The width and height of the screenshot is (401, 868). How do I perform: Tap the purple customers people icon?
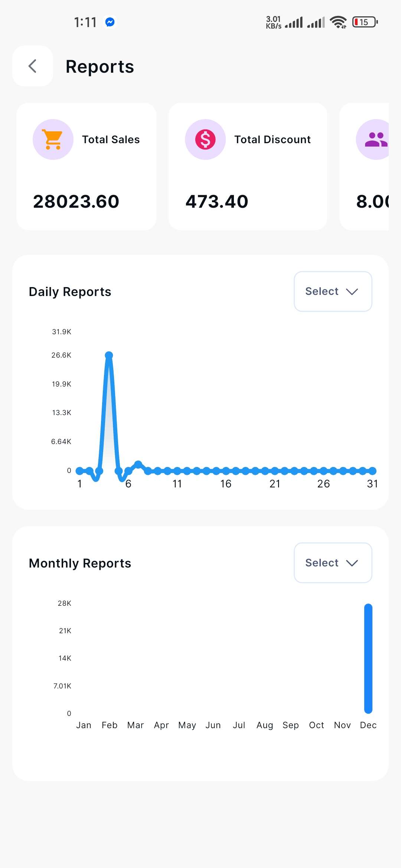coord(375,139)
